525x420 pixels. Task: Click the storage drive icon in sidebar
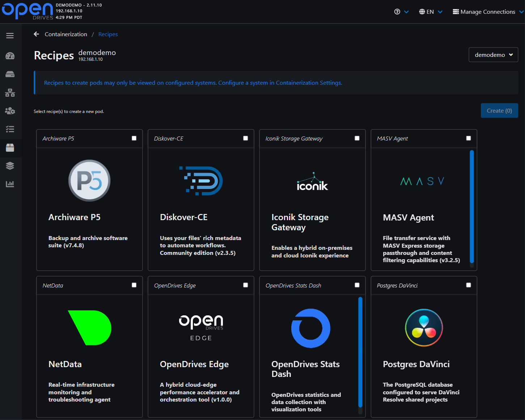coord(10,75)
